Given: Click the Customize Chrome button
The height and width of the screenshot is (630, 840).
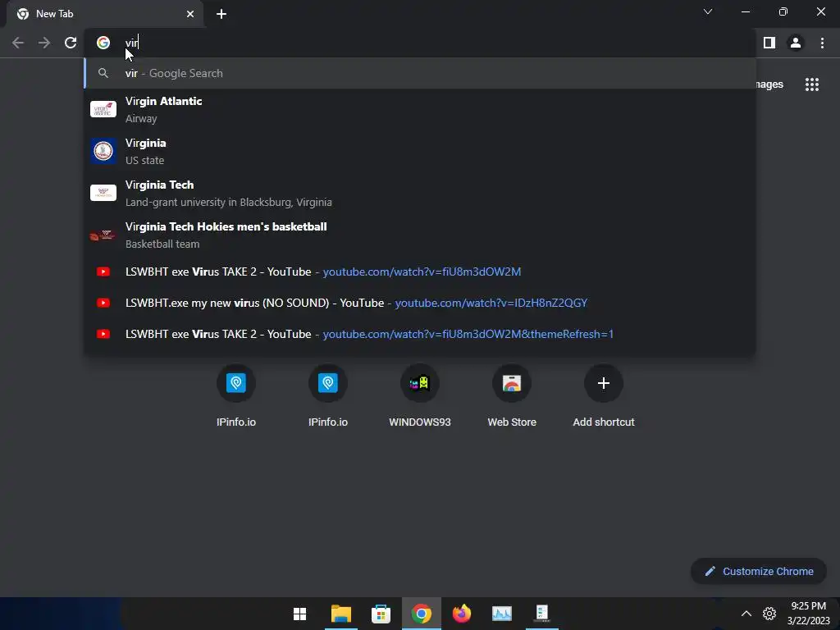Looking at the screenshot, I should (x=759, y=571).
